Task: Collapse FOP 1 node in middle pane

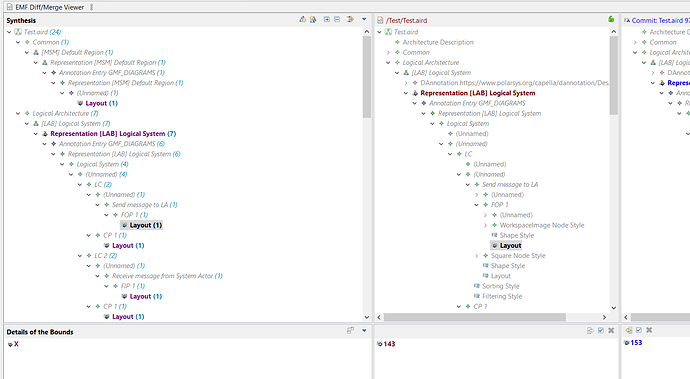Action: pyautogui.click(x=476, y=205)
